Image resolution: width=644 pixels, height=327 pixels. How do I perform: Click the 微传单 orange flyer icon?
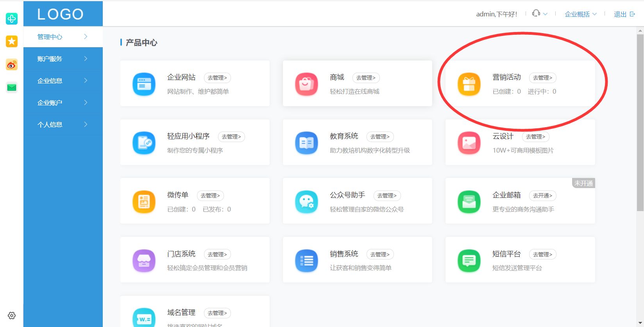coord(144,202)
